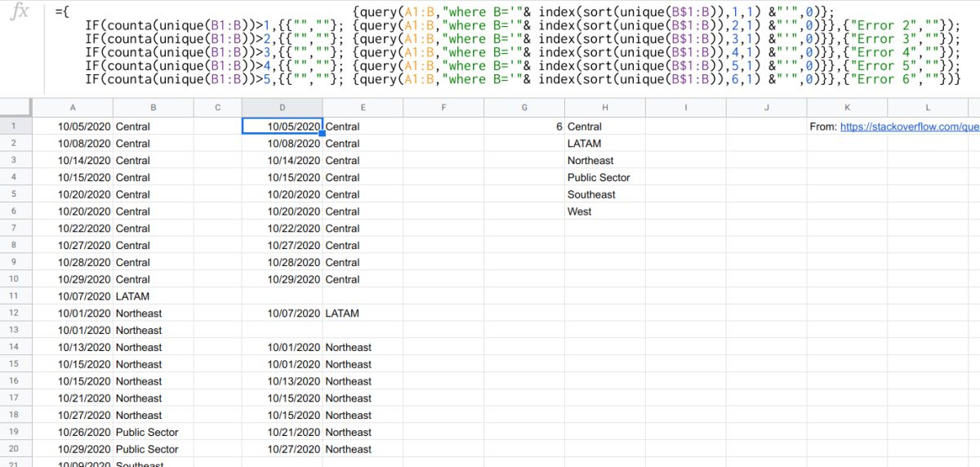Select row 5 header

(x=15, y=194)
